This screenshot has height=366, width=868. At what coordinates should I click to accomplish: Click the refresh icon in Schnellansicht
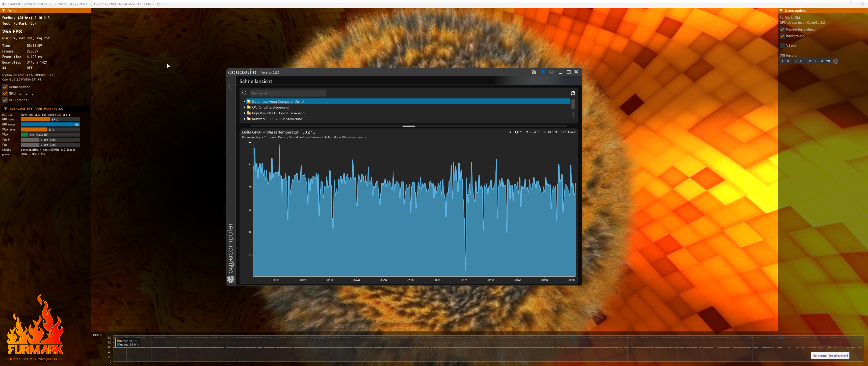pyautogui.click(x=573, y=93)
